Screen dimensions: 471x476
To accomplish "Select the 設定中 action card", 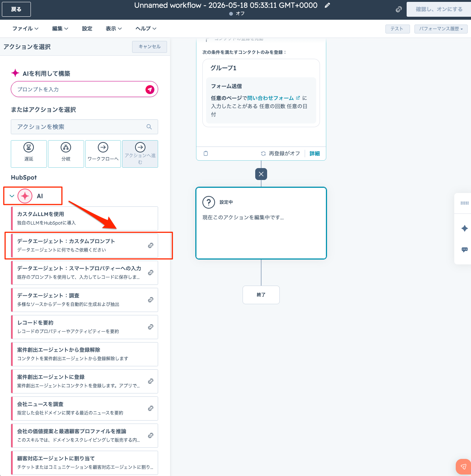I will [x=261, y=223].
